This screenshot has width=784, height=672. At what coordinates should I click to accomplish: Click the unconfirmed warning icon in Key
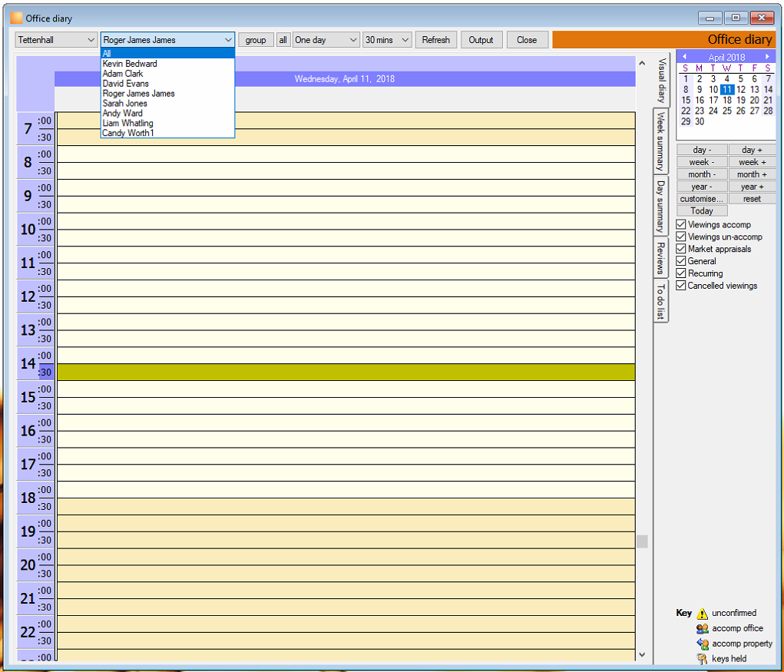(702, 614)
